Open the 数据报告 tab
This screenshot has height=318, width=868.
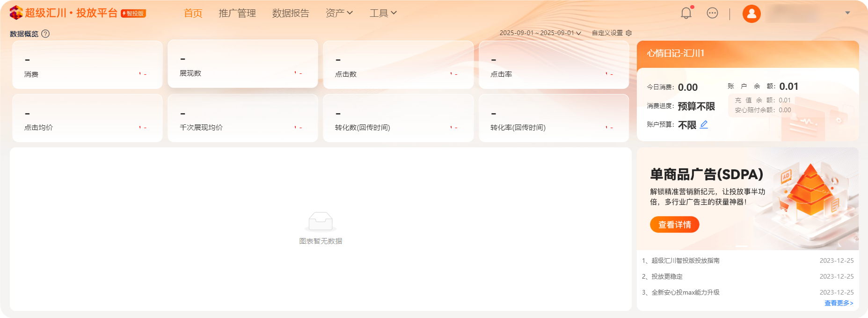tap(291, 13)
